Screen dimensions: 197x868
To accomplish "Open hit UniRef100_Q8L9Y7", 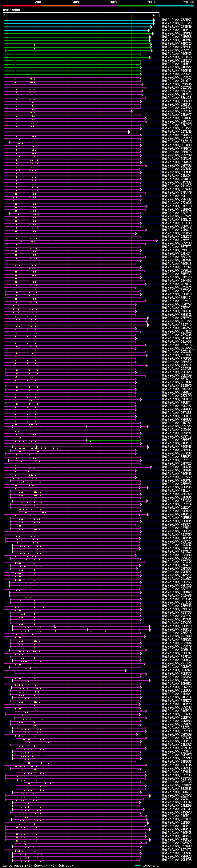I will [177, 115].
